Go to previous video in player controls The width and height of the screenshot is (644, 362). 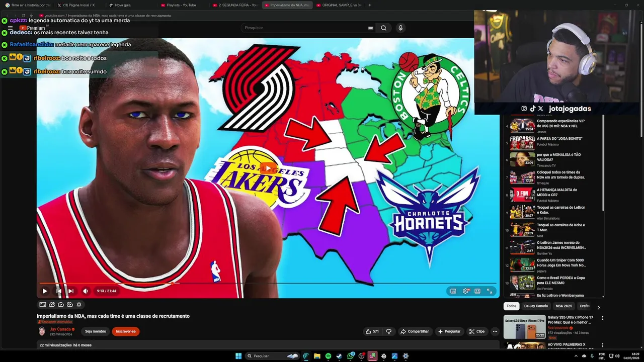tap(59, 291)
